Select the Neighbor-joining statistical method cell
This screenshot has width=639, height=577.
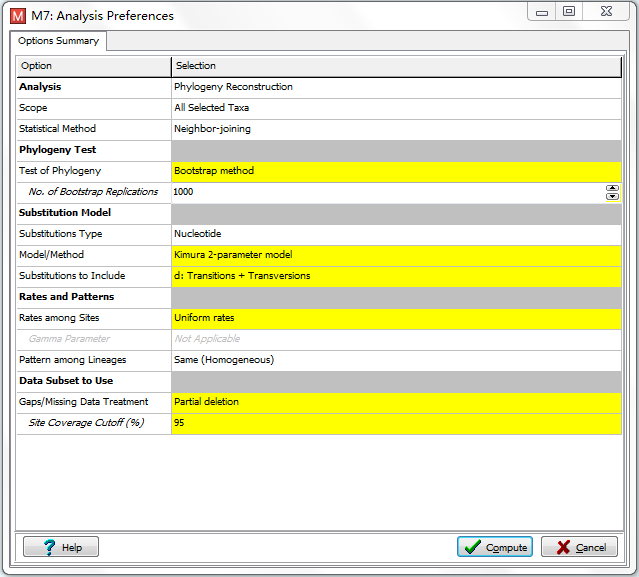pyautogui.click(x=396, y=129)
